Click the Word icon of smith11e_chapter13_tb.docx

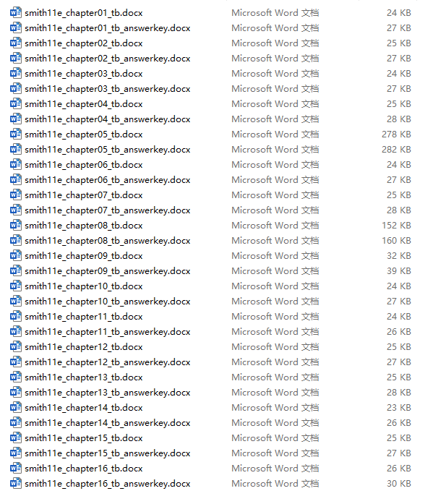[x=16, y=377]
